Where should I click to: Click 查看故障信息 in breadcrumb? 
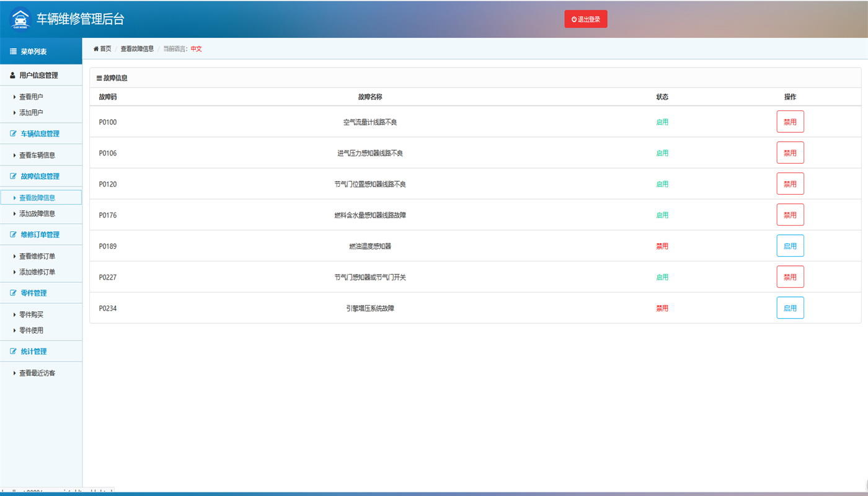pos(137,49)
